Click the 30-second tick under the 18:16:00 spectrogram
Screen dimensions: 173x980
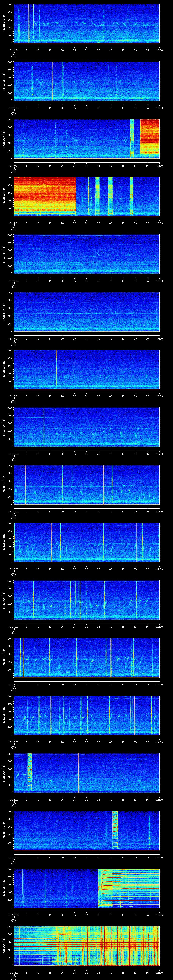pos(86,339)
